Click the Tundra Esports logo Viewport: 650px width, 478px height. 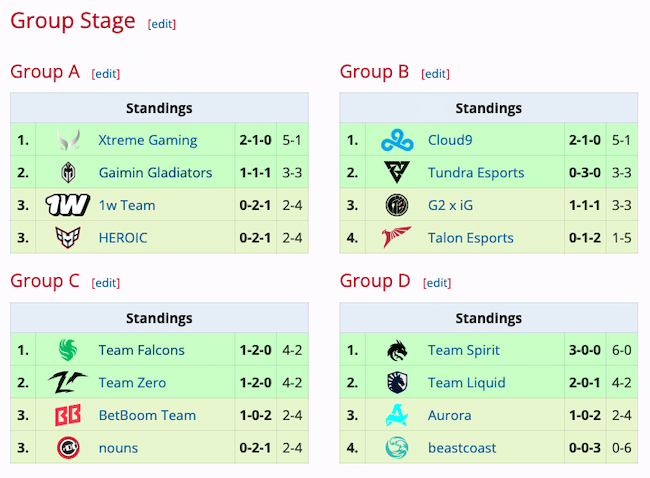click(397, 173)
